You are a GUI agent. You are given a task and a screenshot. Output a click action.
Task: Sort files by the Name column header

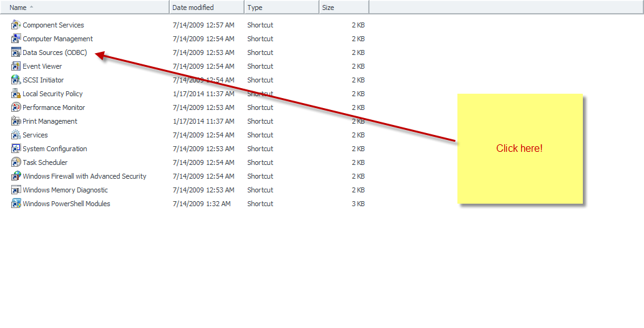click(x=17, y=7)
